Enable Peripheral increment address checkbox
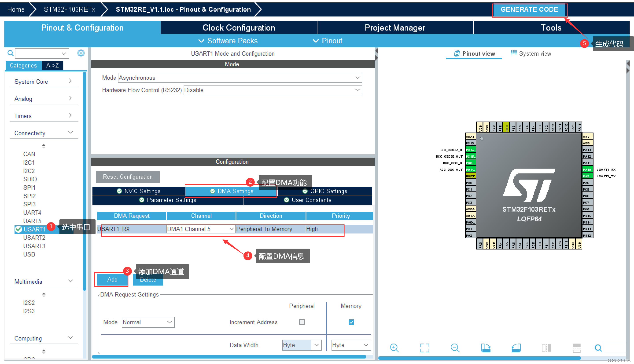Screen dimensions: 634x364 tap(302, 322)
